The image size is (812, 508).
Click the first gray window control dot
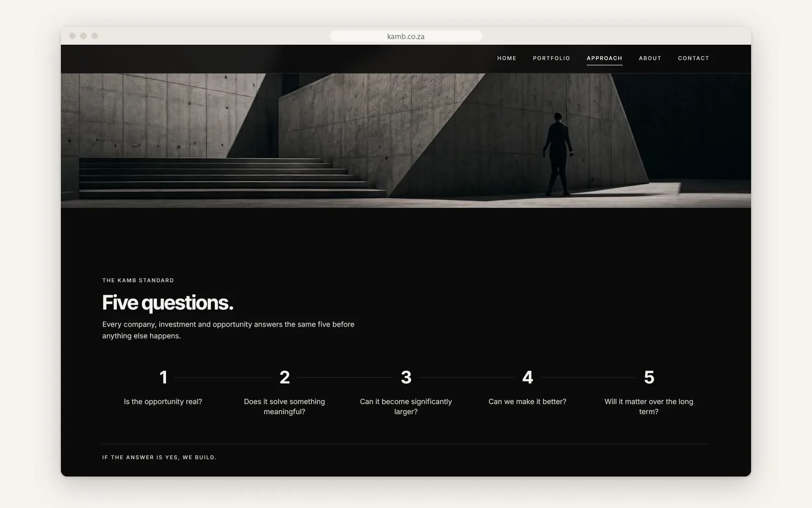[72, 36]
